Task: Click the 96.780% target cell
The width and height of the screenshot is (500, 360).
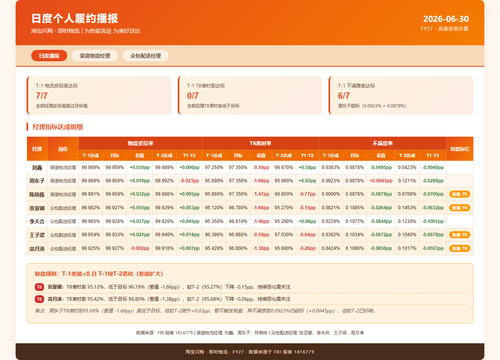Action: click(x=238, y=208)
